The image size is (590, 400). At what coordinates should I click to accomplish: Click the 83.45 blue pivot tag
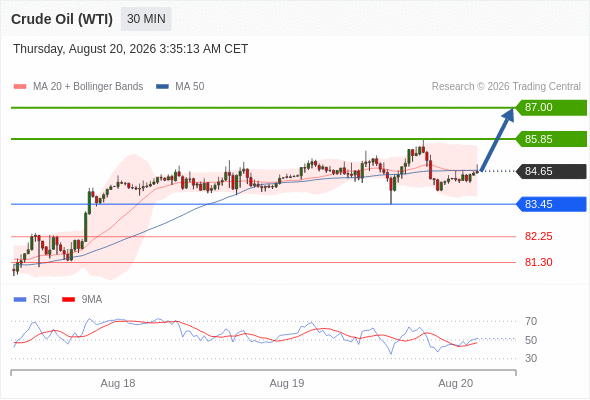pyautogui.click(x=551, y=204)
